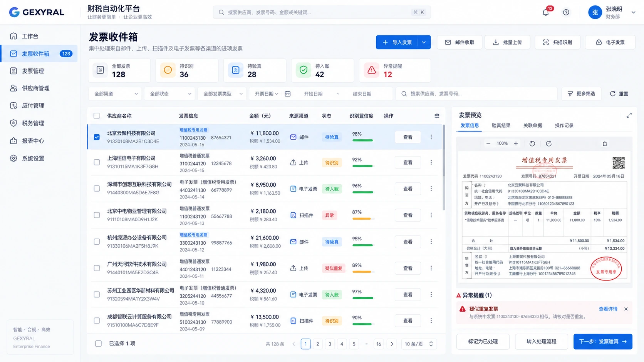644x362 pixels.
Task: Switch to the 关联单据 tab
Action: pos(532,125)
